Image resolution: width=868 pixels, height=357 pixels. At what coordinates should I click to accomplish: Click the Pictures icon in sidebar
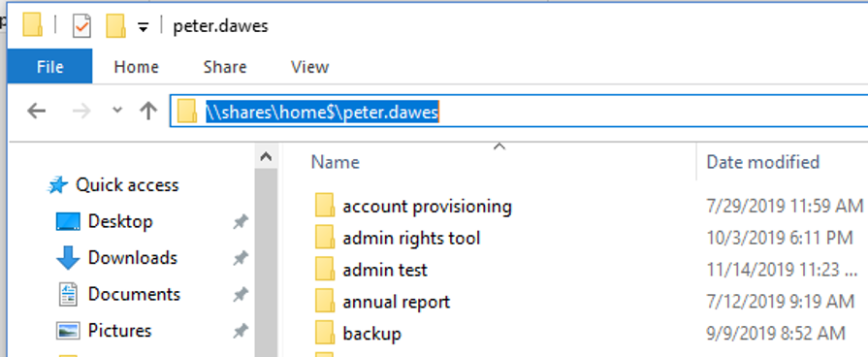(x=69, y=331)
